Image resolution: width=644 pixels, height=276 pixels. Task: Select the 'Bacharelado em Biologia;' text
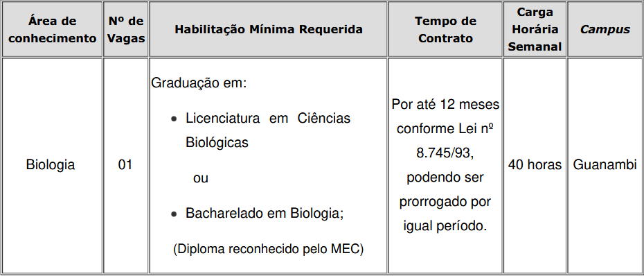pos(264,214)
